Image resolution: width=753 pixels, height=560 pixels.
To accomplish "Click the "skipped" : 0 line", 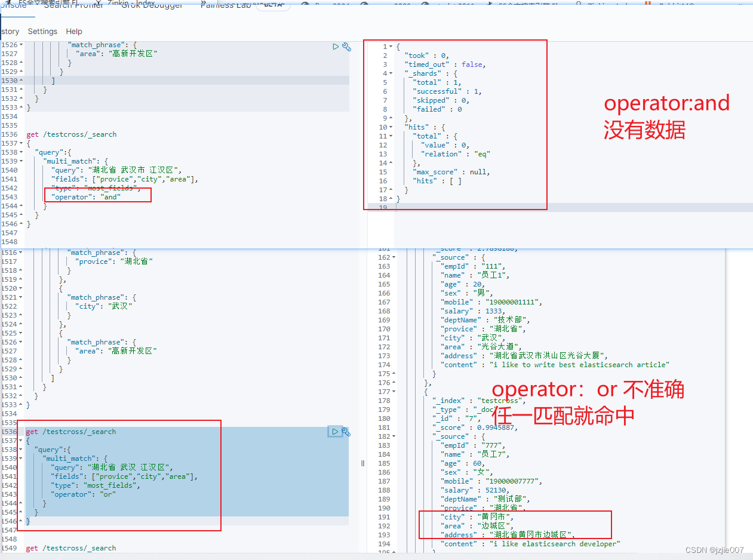I will (441, 100).
